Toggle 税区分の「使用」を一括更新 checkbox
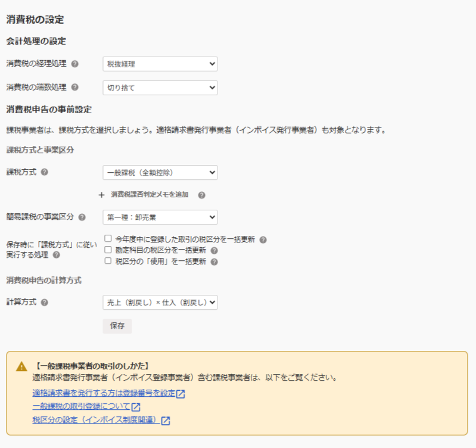 (108, 261)
